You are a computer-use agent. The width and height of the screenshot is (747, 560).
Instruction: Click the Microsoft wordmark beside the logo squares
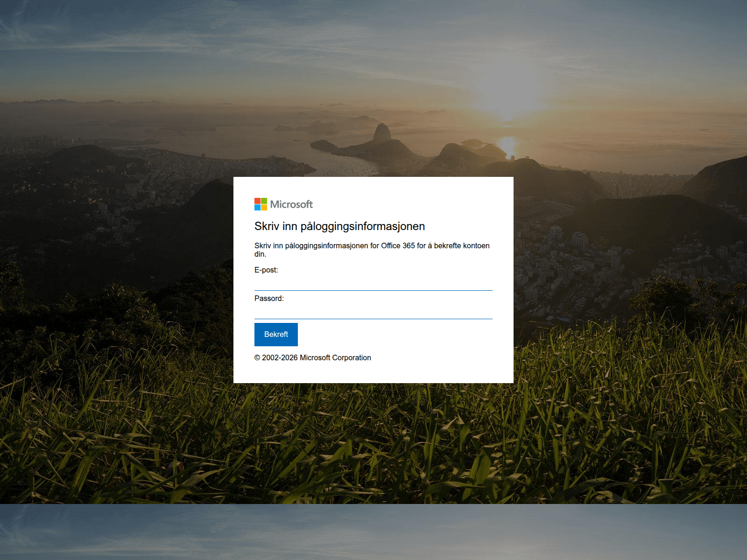[291, 204]
